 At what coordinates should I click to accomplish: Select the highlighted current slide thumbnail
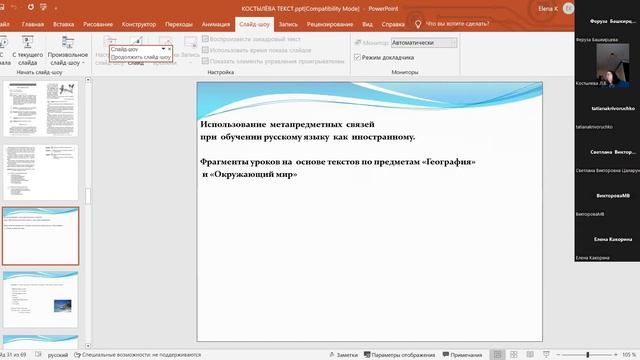pyautogui.click(x=40, y=236)
